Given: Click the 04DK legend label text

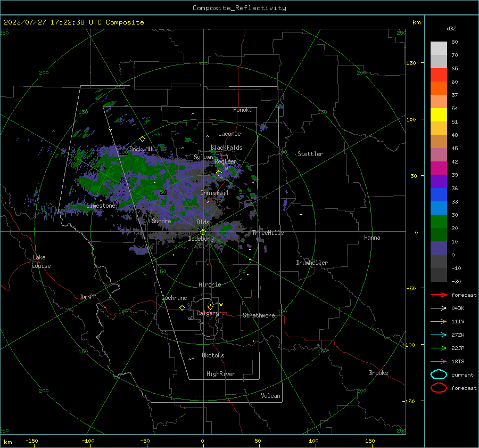Looking at the screenshot, I should pyautogui.click(x=458, y=308).
